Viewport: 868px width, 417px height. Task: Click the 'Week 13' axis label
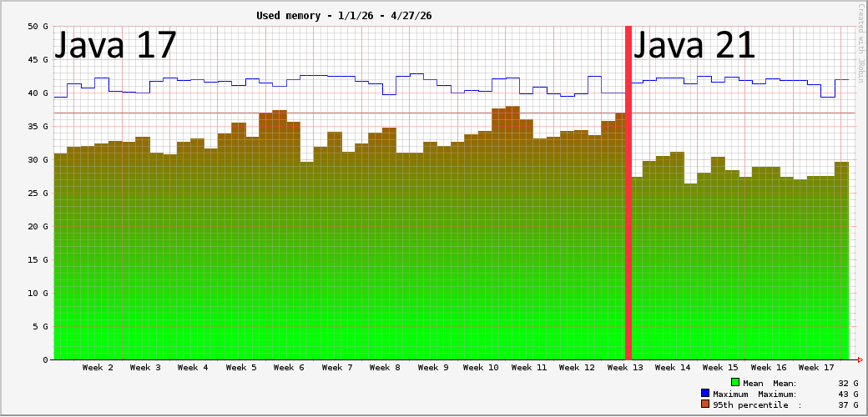tap(625, 368)
